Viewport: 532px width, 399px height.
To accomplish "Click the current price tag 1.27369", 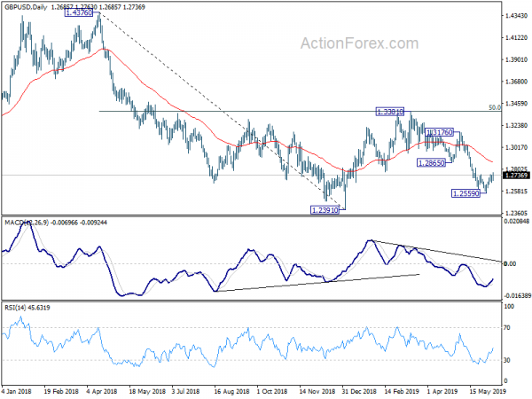I will [x=516, y=176].
